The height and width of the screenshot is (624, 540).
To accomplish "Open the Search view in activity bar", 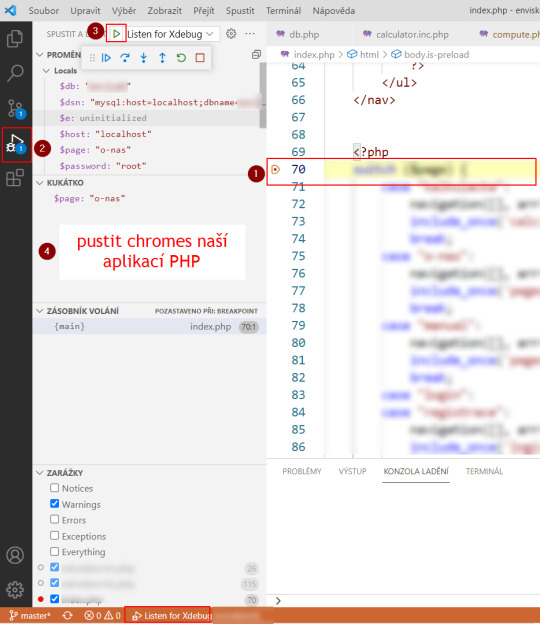I will 15,73.
